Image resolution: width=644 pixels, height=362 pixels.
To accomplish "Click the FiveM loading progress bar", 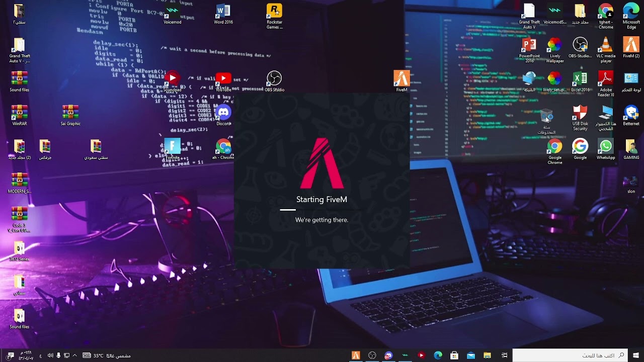I will (x=321, y=210).
